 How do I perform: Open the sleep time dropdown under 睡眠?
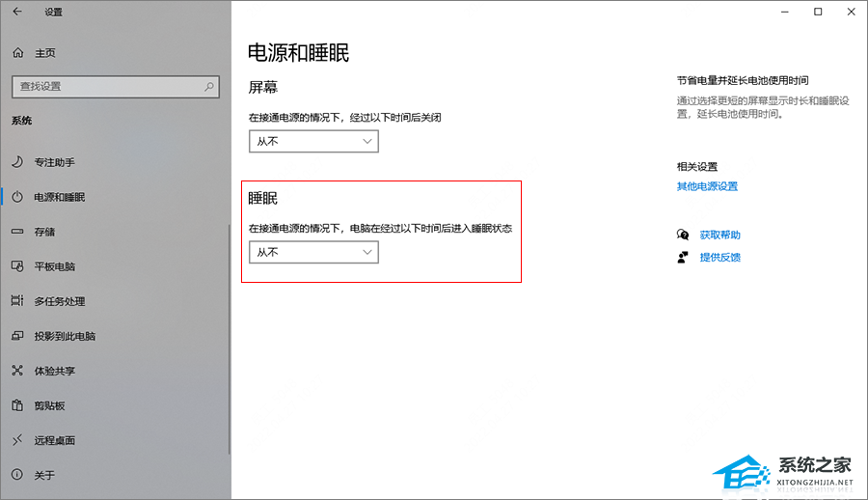pos(313,252)
